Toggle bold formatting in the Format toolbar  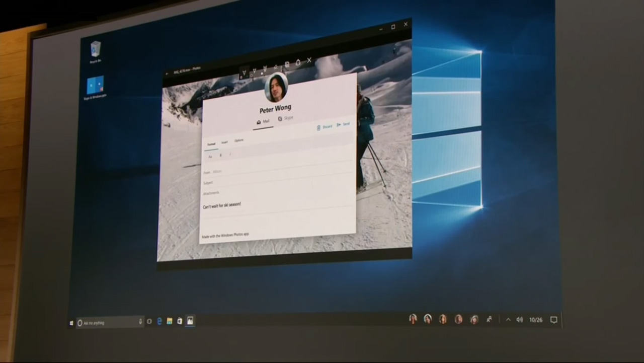[220, 156]
